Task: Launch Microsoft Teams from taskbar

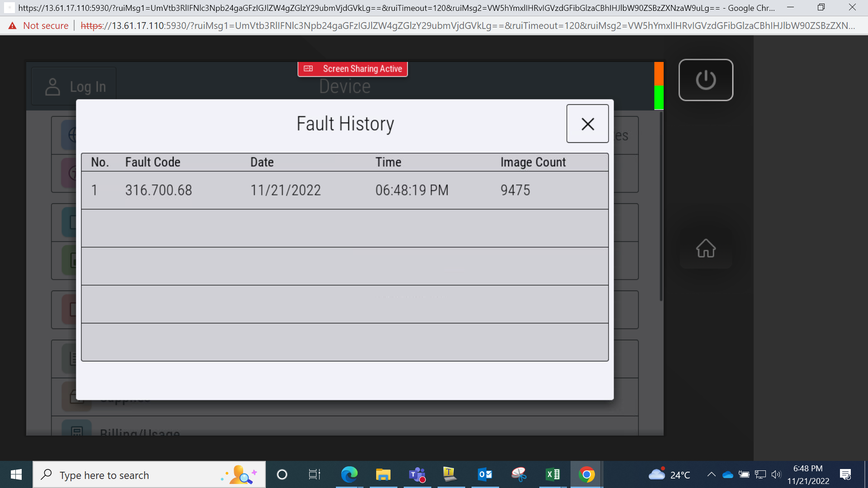Action: click(417, 474)
